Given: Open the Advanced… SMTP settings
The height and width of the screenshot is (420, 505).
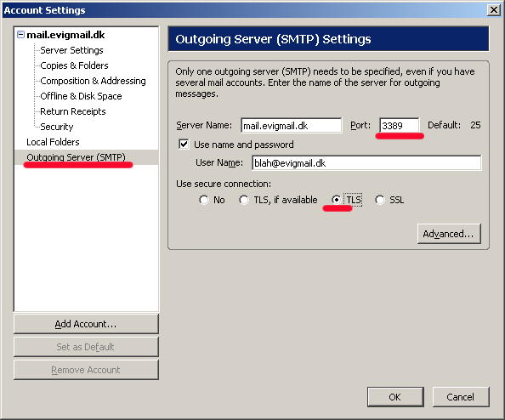Looking at the screenshot, I should (x=449, y=234).
